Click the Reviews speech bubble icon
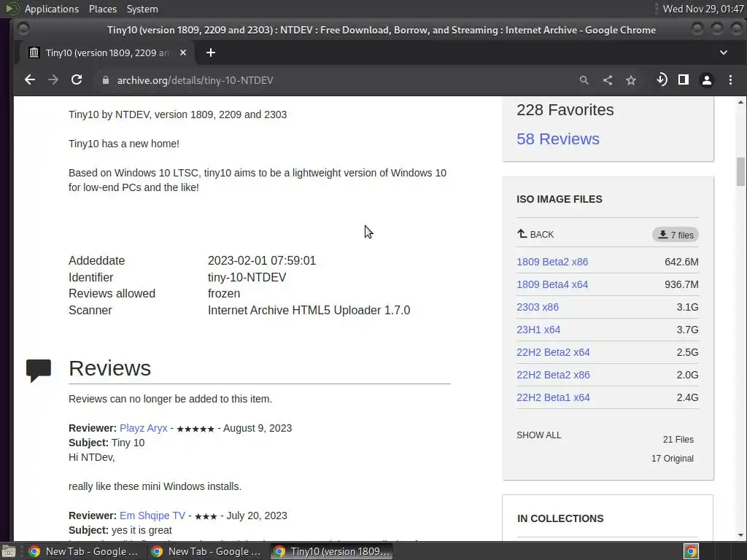The width and height of the screenshot is (747, 560). [x=39, y=370]
